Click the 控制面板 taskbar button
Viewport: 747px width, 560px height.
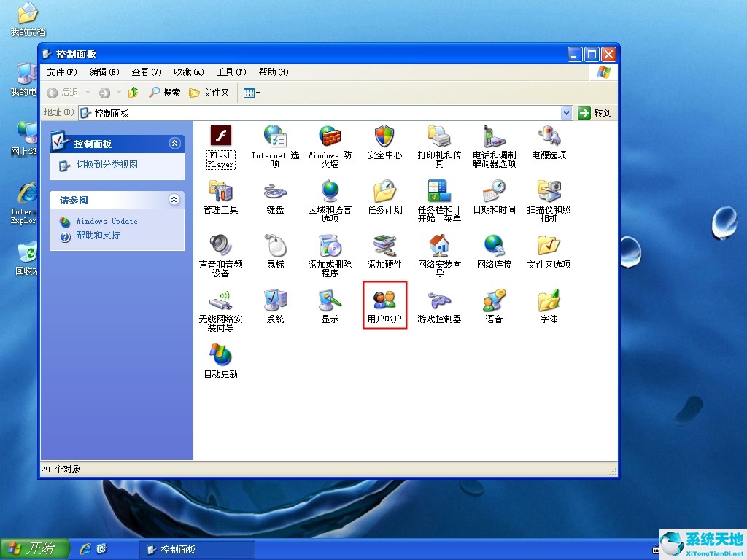coord(197,550)
